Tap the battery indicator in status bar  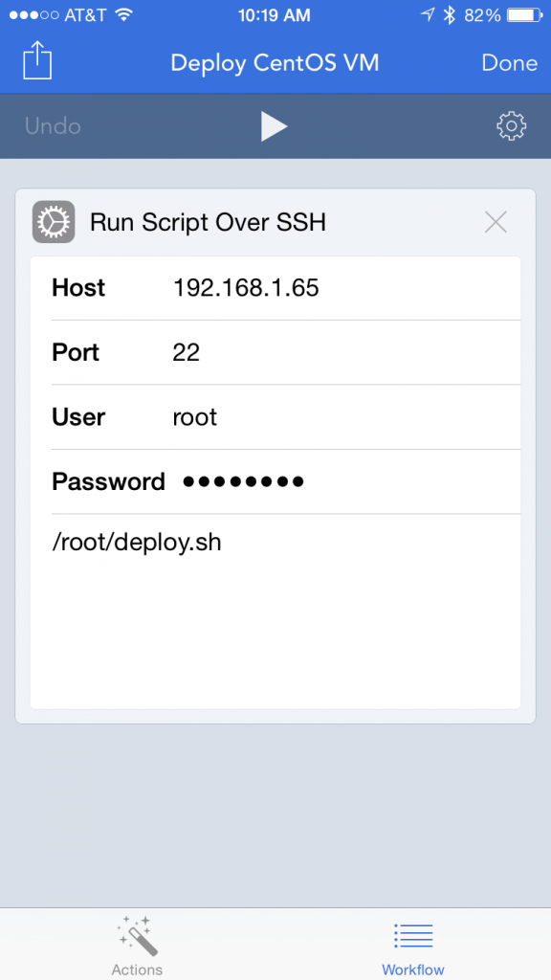click(523, 15)
